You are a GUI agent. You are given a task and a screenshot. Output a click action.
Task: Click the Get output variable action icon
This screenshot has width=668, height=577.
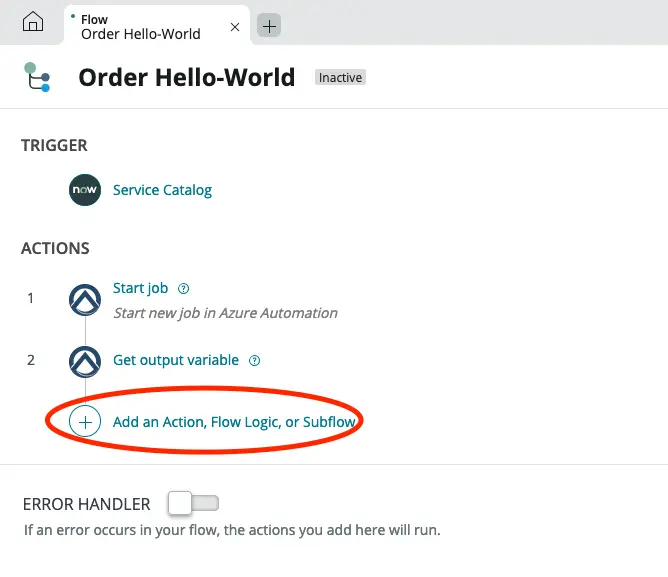pyautogui.click(x=85, y=360)
